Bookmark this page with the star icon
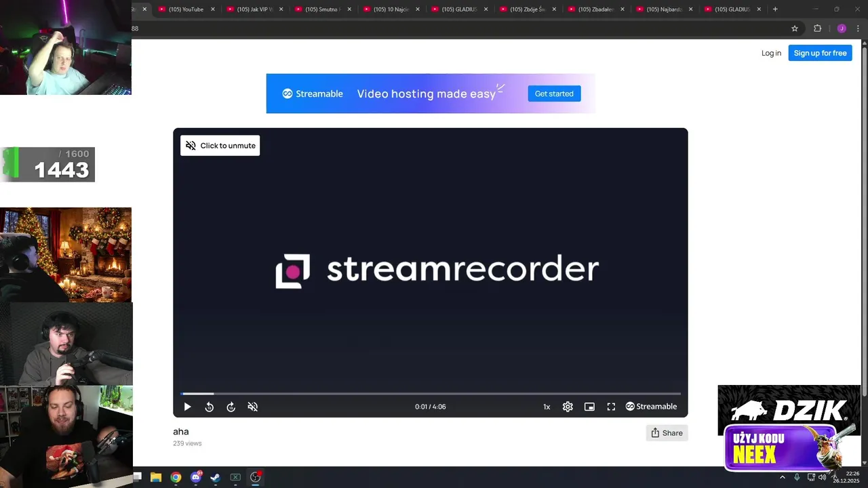Viewport: 868px width, 488px height. coord(795,28)
